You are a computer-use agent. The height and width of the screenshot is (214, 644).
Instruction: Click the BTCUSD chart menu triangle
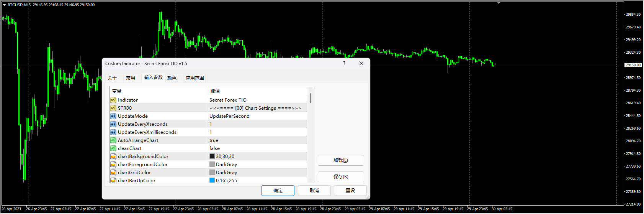pyautogui.click(x=4, y=5)
